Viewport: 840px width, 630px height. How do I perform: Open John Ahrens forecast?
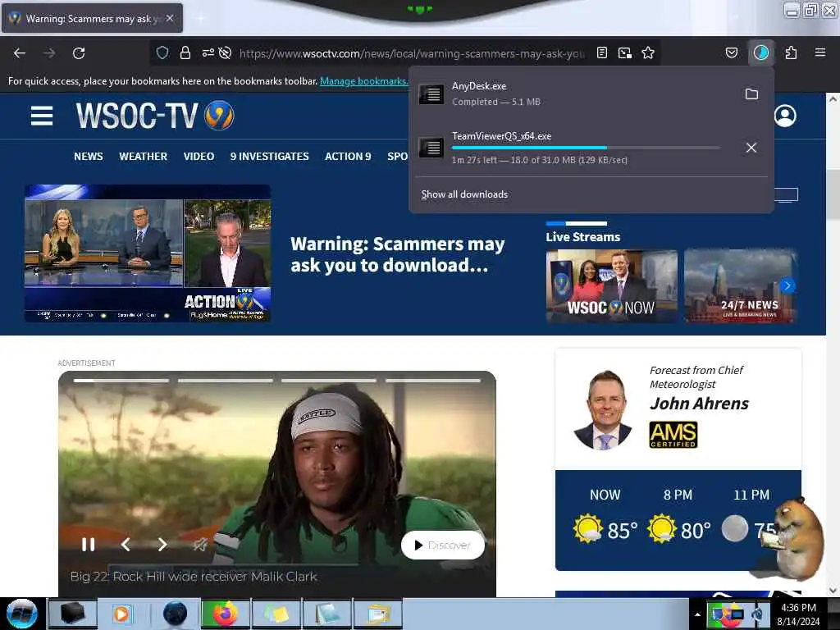point(699,404)
